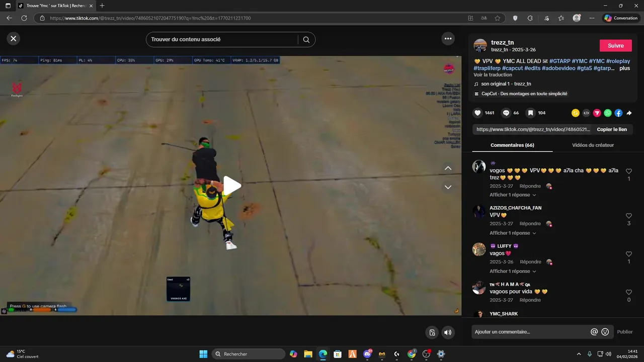Viewport: 644px width, 362px height.
Task: Open the #roleplay hashtag link
Action: 618,61
